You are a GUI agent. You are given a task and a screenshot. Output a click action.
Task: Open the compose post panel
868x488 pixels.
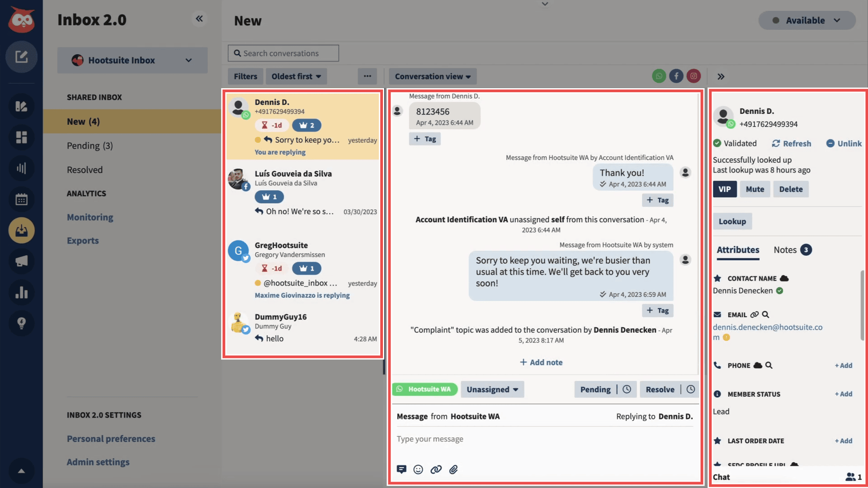(21, 57)
